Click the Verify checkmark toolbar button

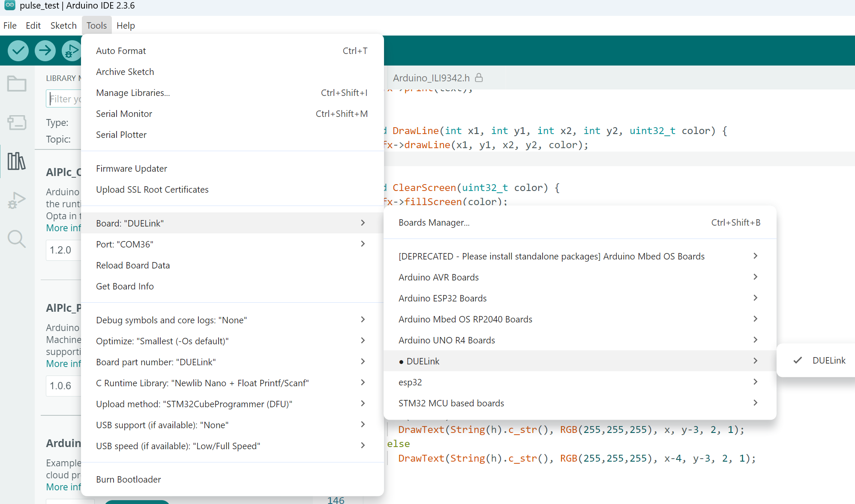pos(18,51)
